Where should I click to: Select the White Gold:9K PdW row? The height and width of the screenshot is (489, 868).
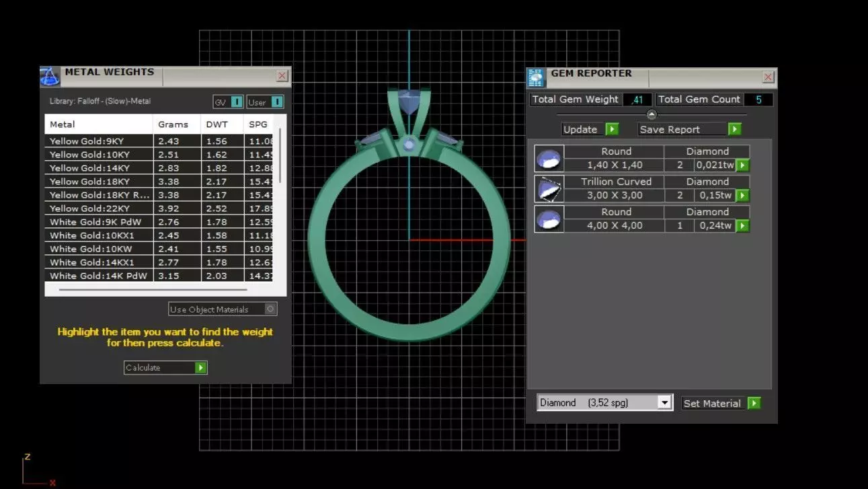(x=159, y=222)
